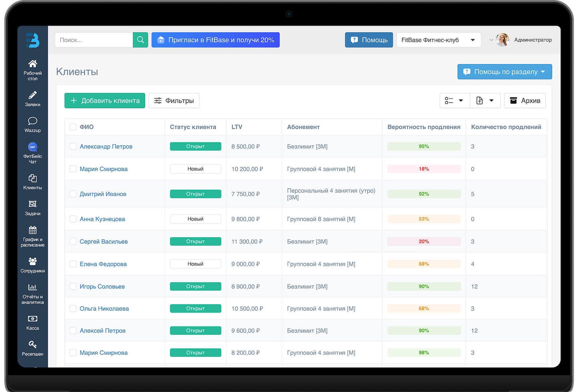Click the FitBase logo icon

(x=32, y=40)
